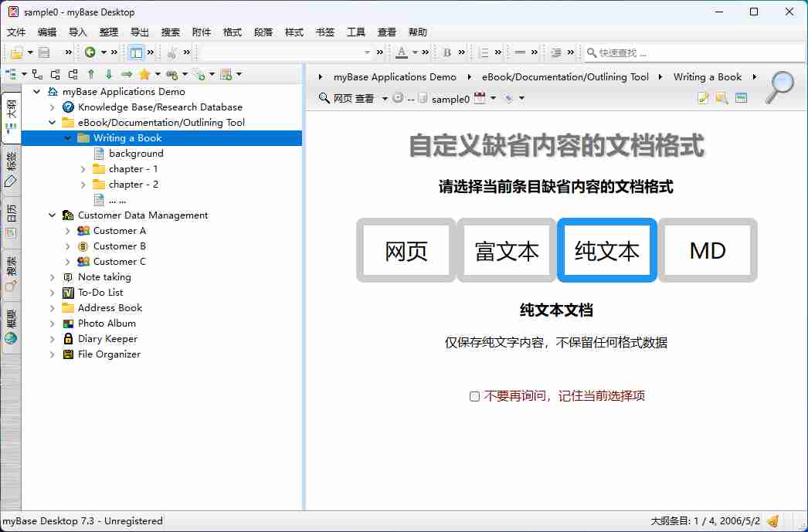Open the 格式 menu
Image resolution: width=808 pixels, height=532 pixels.
(x=233, y=32)
